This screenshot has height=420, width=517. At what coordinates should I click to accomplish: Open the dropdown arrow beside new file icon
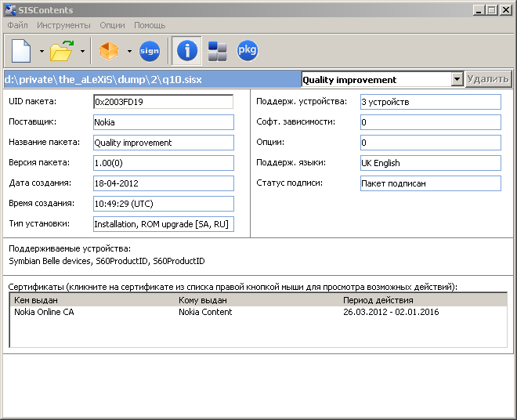(x=42, y=51)
